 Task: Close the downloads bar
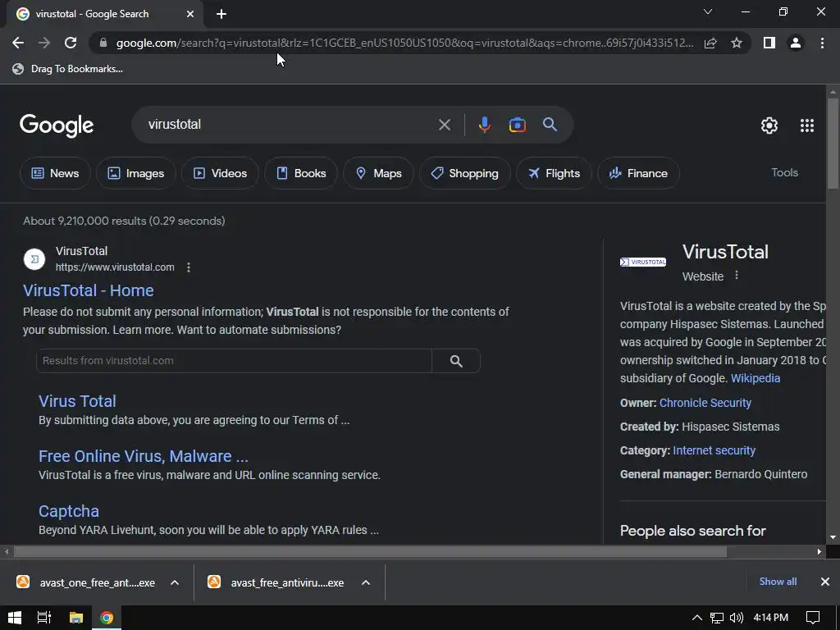tap(825, 582)
